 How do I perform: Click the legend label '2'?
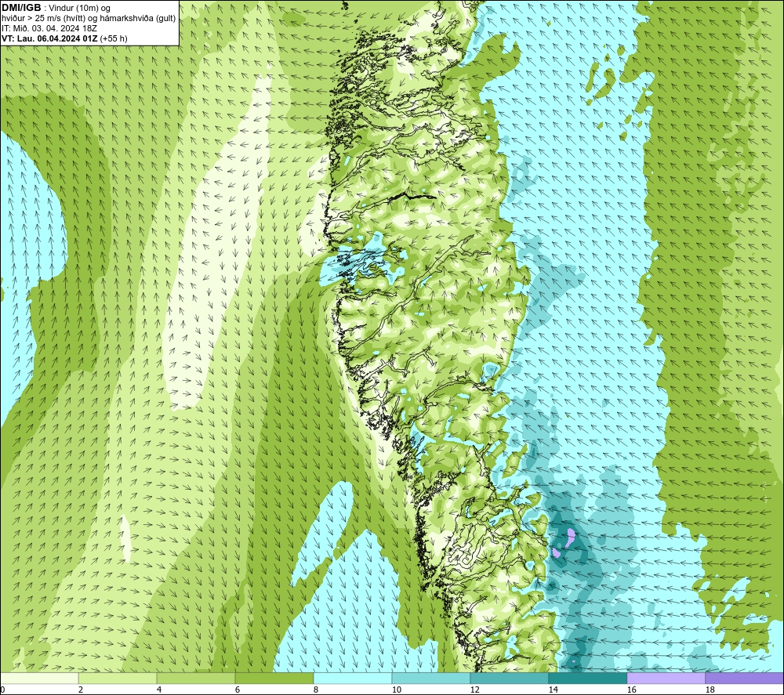point(81,690)
